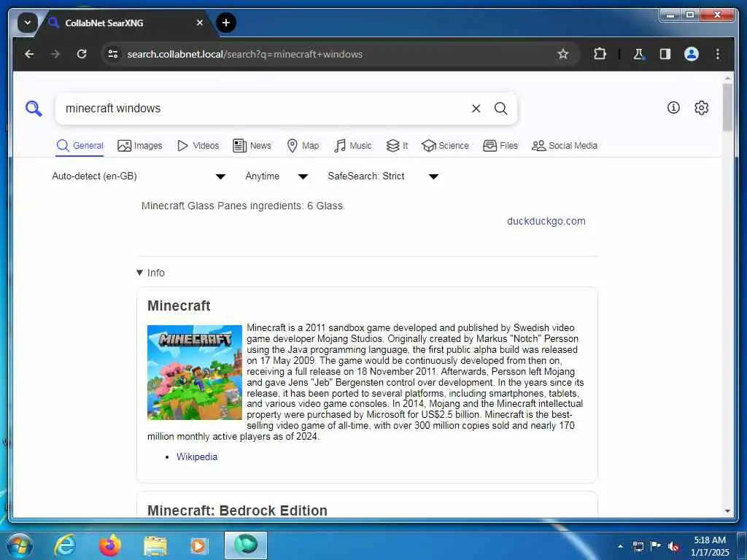
Task: Open SearXNG preferences gear
Action: (701, 108)
